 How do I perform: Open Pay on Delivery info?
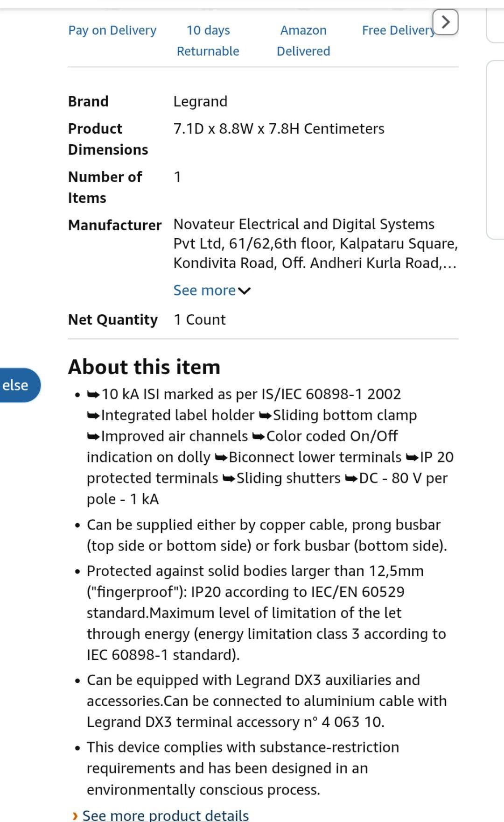(x=112, y=30)
